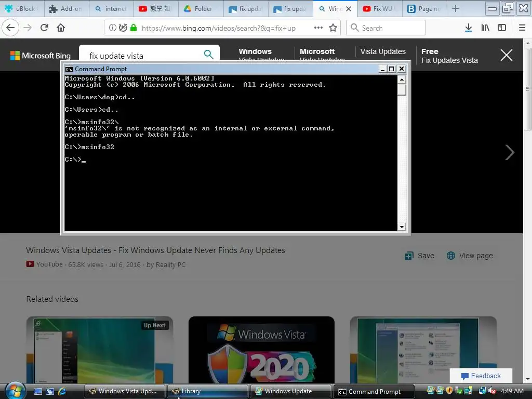Click the Firefox Search field
Image resolution: width=532 pixels, height=399 pixels.
click(x=386, y=28)
